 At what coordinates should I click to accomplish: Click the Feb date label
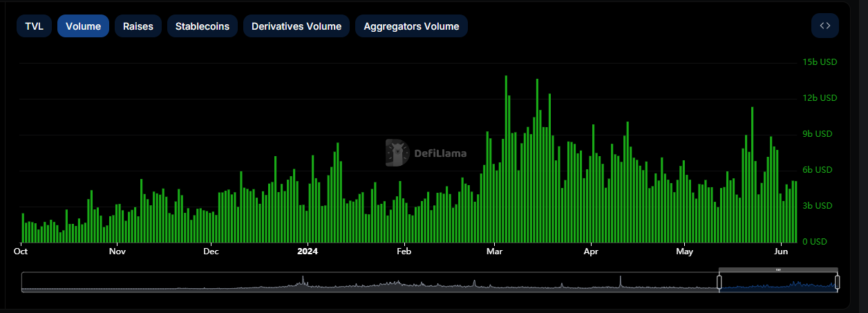point(404,252)
